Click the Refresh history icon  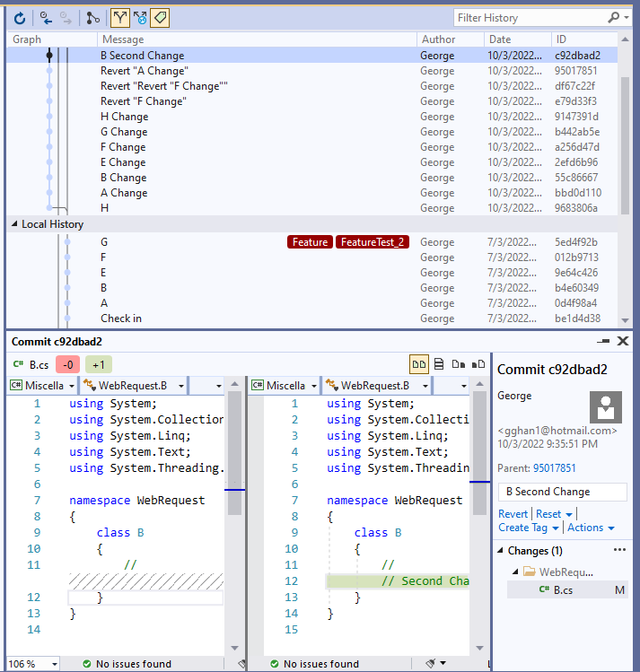(20, 18)
